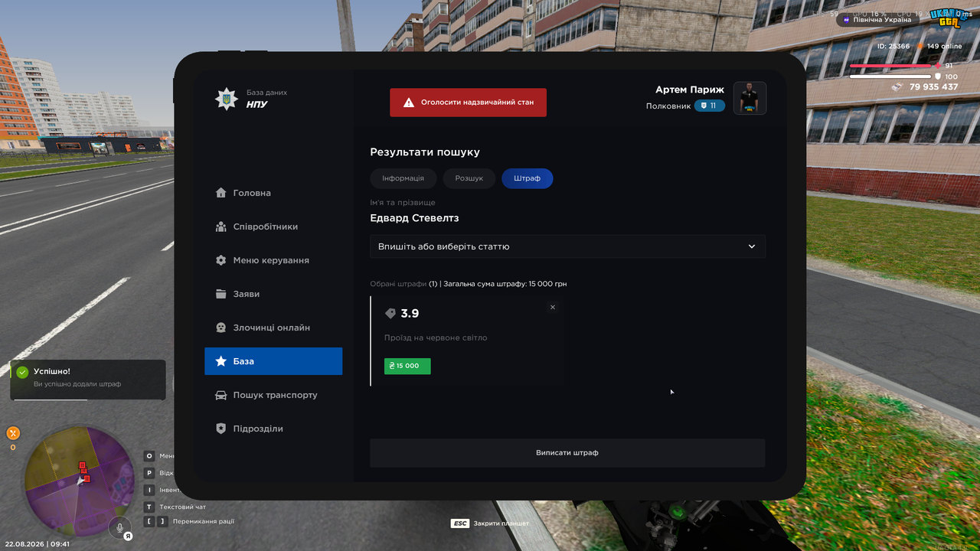This screenshot has height=551, width=980.
Task: Go to Меню керування in the sidebar
Action: 273,260
